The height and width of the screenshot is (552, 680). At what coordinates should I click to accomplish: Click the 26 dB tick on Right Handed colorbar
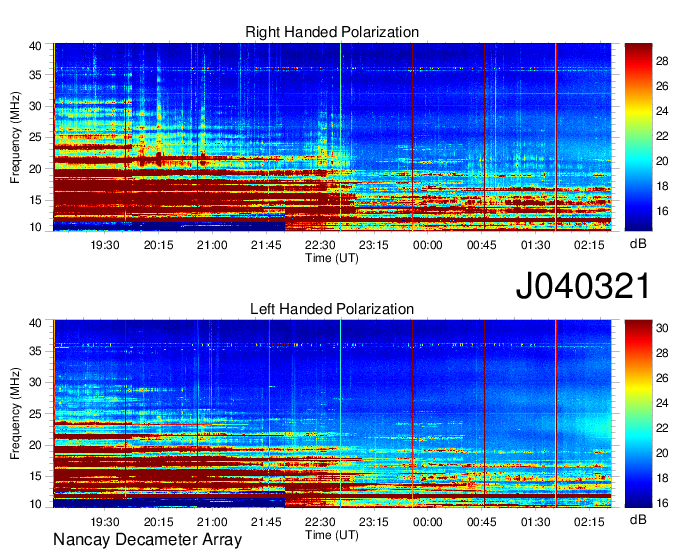(662, 86)
